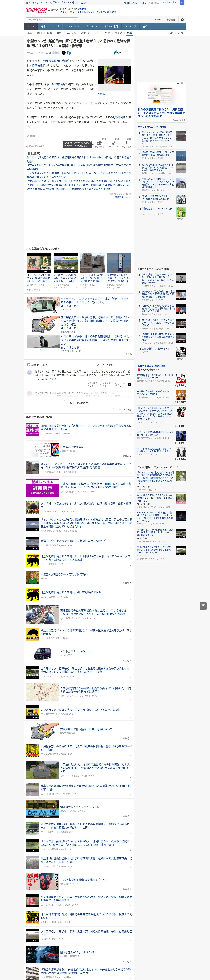210x980 pixels.
Task: Select the 速報 navigation tab
Action: 43,27
